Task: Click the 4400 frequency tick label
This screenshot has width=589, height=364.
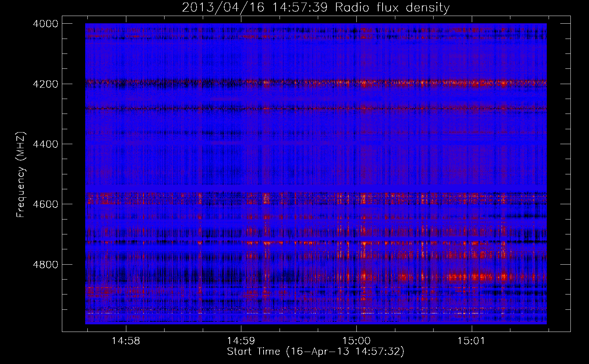Action: click(x=46, y=144)
